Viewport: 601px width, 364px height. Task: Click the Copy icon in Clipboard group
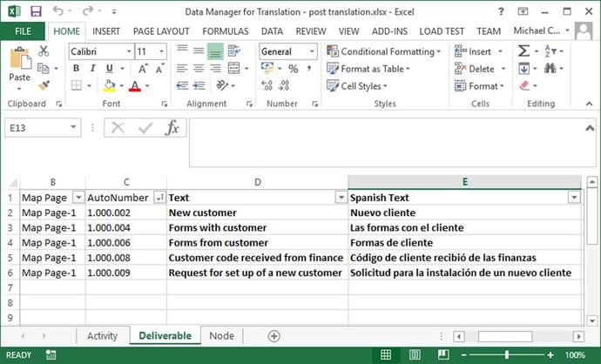point(44,69)
